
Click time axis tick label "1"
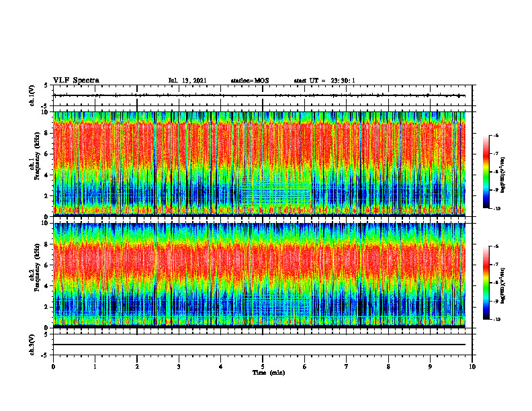(95, 367)
